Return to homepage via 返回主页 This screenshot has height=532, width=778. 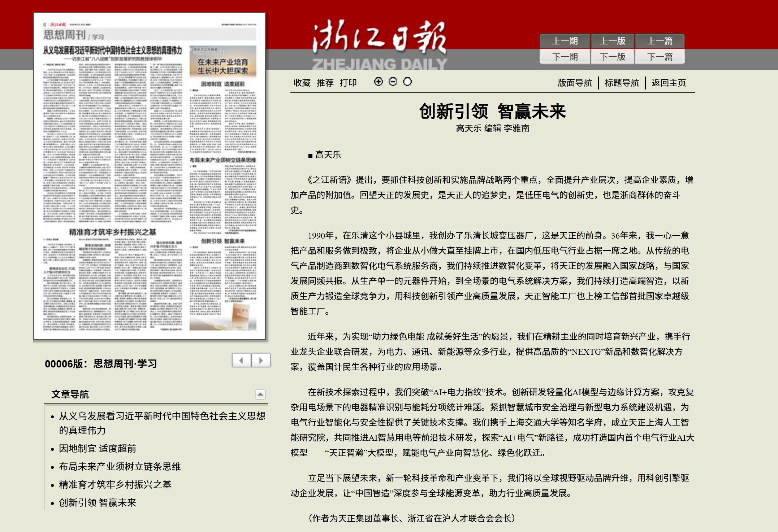click(669, 83)
